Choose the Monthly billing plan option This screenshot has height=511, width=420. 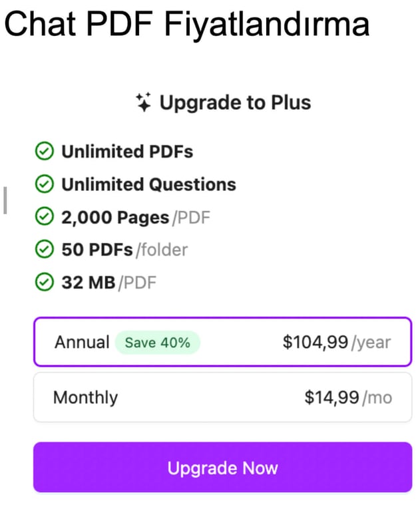click(x=222, y=397)
